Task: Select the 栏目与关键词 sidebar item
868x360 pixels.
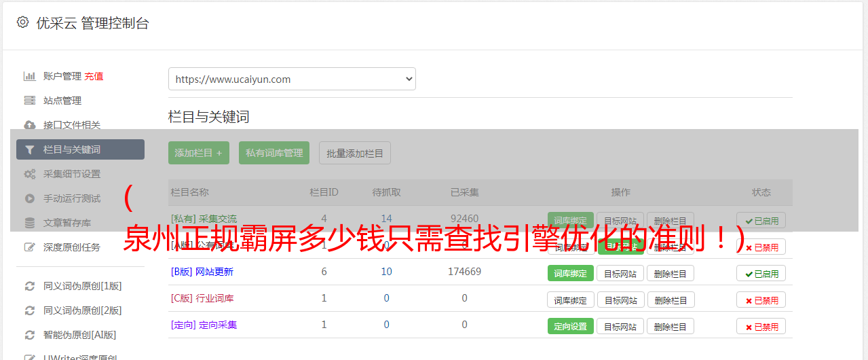Action: pos(80,149)
